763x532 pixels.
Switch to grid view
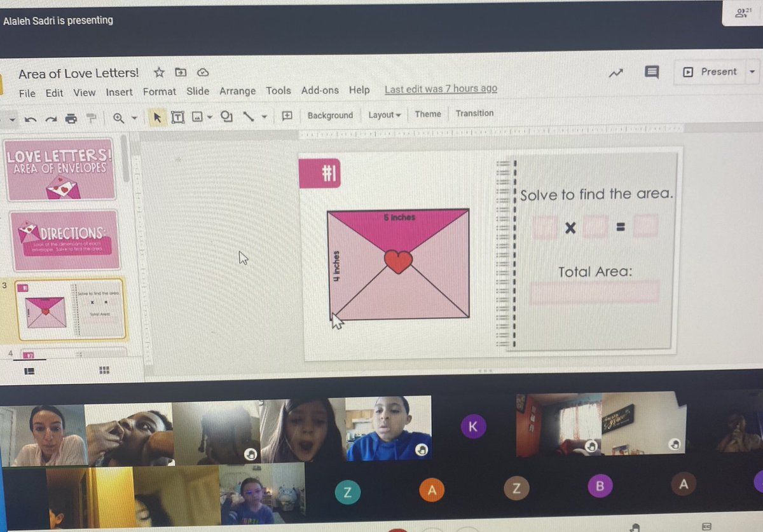(105, 370)
